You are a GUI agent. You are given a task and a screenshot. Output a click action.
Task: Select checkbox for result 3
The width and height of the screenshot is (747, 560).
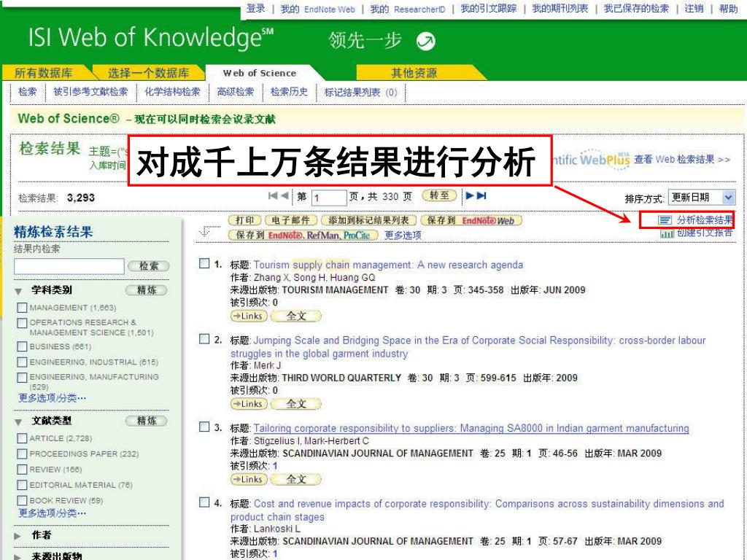[204, 427]
